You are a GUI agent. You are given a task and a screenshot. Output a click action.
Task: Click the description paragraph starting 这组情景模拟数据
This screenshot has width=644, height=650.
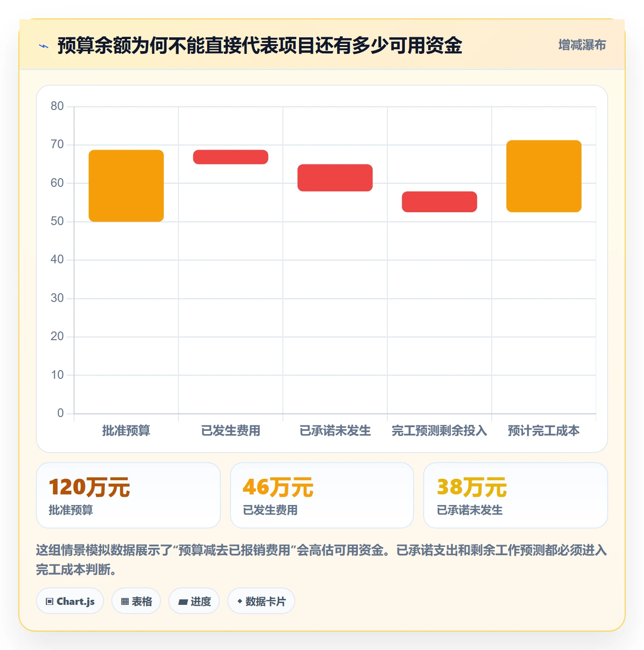pos(322,560)
